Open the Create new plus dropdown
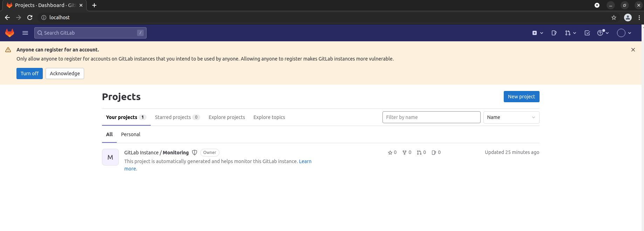The height and width of the screenshot is (231, 644). (x=538, y=33)
